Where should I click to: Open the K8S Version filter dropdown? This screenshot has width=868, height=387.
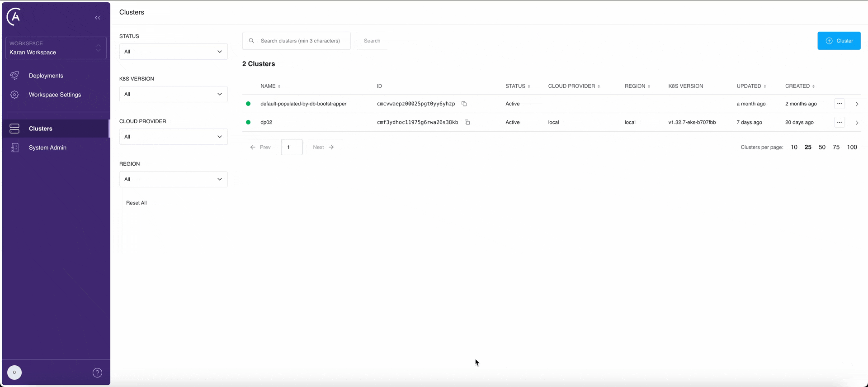[x=173, y=94]
